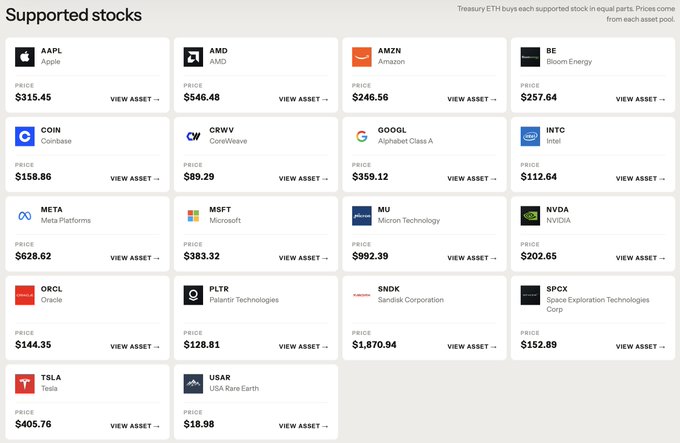Open View Asset for CoreWeave
Viewport: 680px width, 443px height.
[x=303, y=179]
